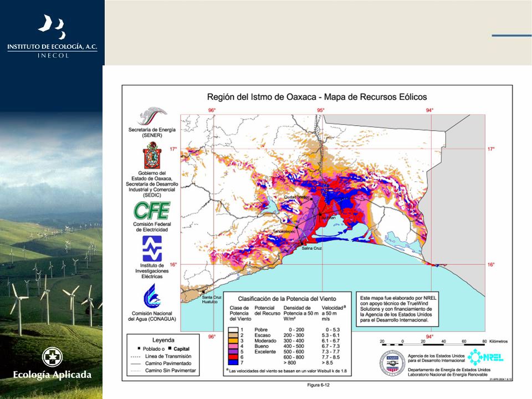Image resolution: width=532 pixels, height=399 pixels.
Task: Click the NREL cyan logo
Action: [485, 357]
